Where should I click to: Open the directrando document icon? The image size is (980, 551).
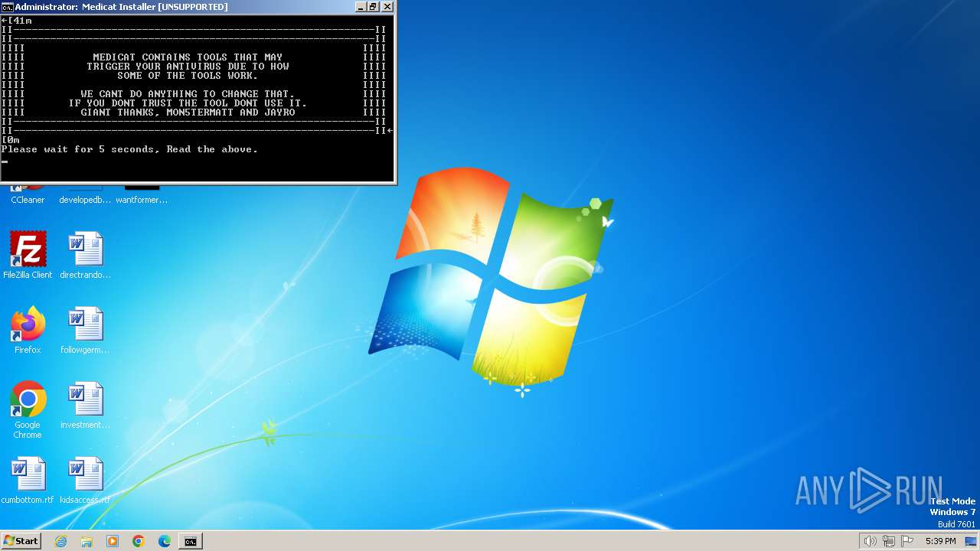coord(85,255)
